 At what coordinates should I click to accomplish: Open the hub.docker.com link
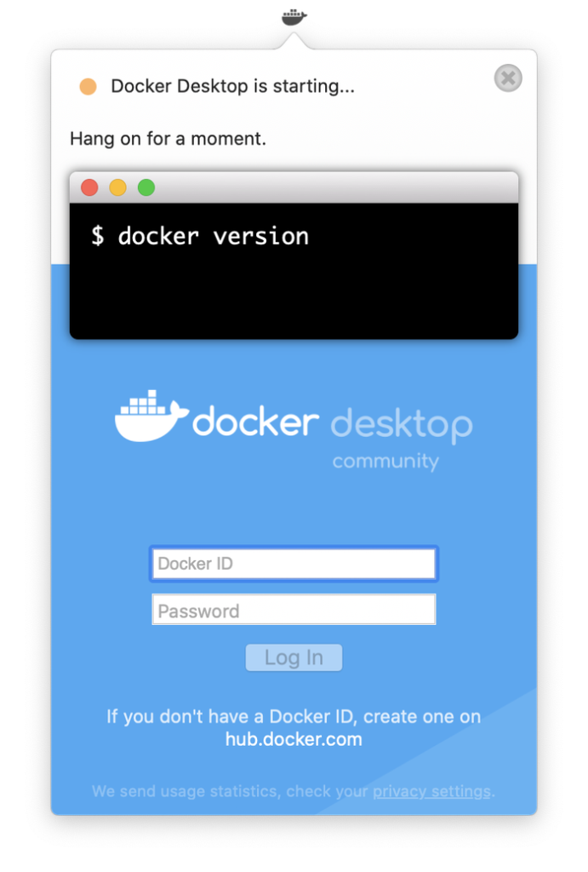(x=294, y=739)
